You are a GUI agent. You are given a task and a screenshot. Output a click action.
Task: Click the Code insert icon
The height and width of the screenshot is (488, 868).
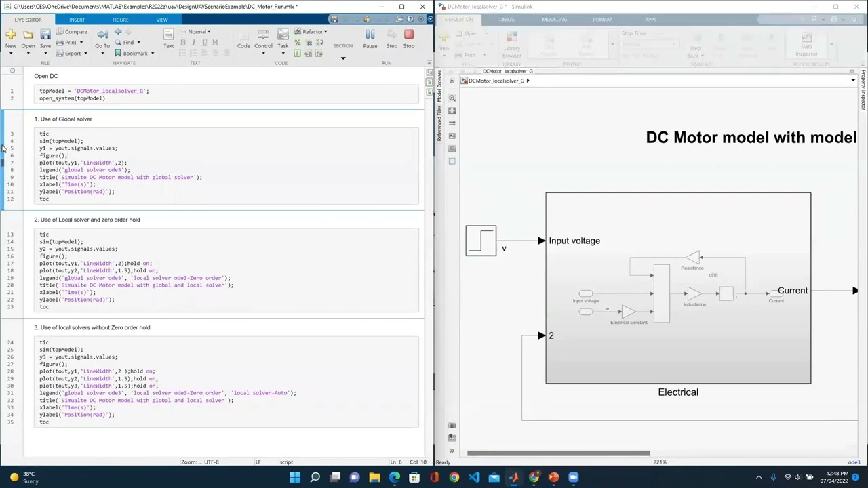tap(243, 35)
